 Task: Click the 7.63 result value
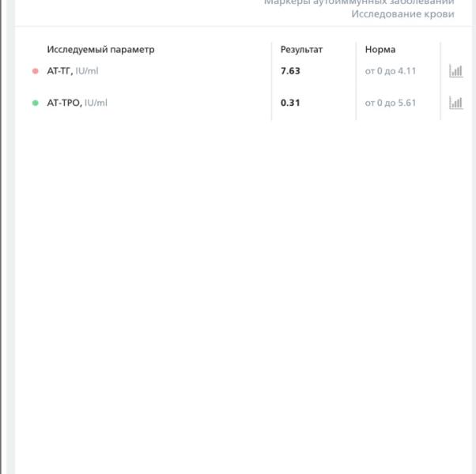coord(290,71)
